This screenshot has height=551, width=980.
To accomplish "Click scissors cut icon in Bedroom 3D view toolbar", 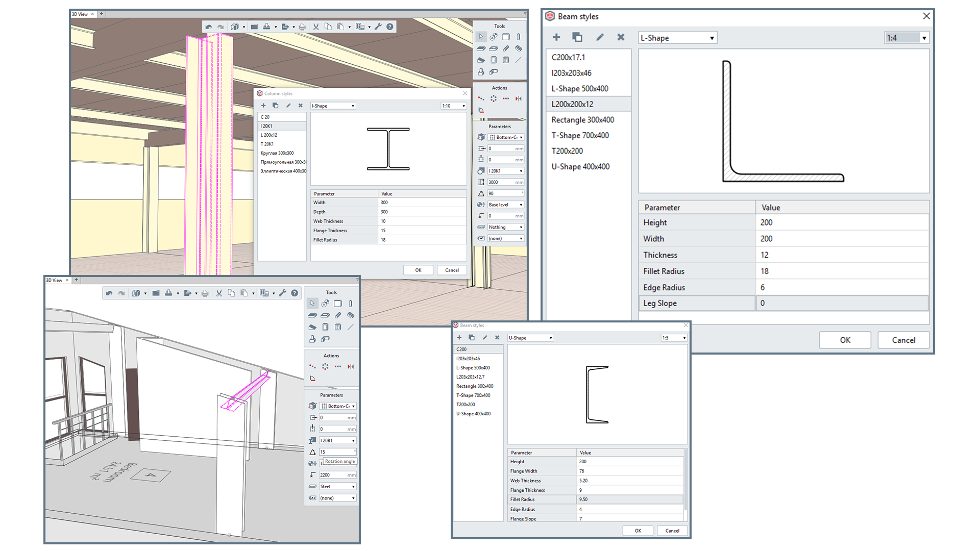I will (219, 293).
